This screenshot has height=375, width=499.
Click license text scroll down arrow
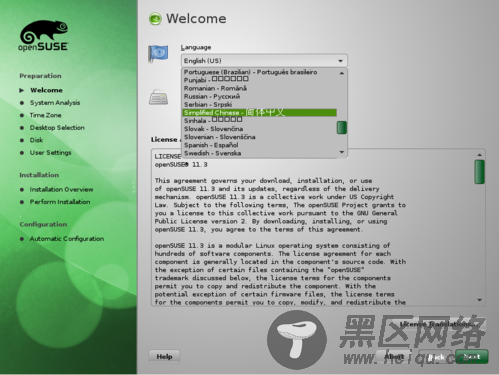click(x=479, y=300)
